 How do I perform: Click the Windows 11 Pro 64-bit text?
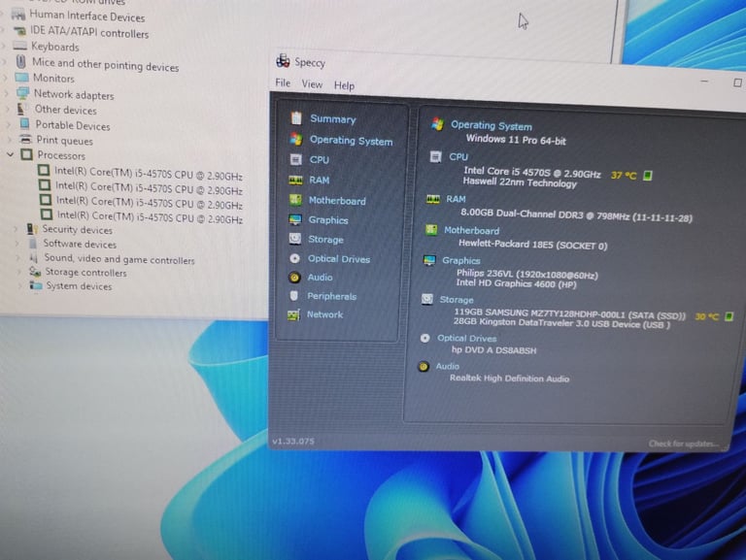516,140
